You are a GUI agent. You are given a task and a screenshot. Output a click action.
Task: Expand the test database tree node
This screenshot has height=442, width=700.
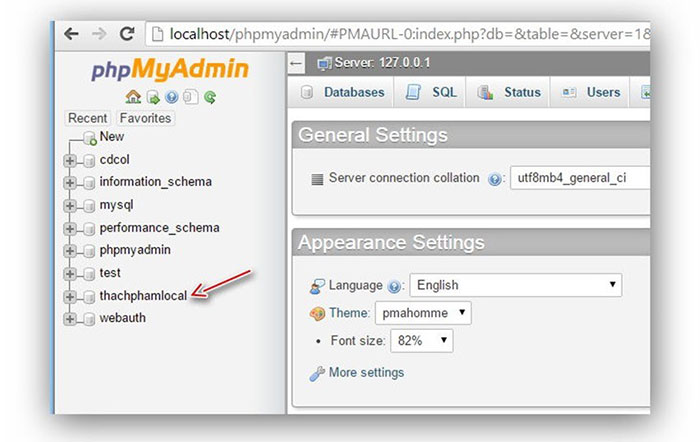point(70,274)
